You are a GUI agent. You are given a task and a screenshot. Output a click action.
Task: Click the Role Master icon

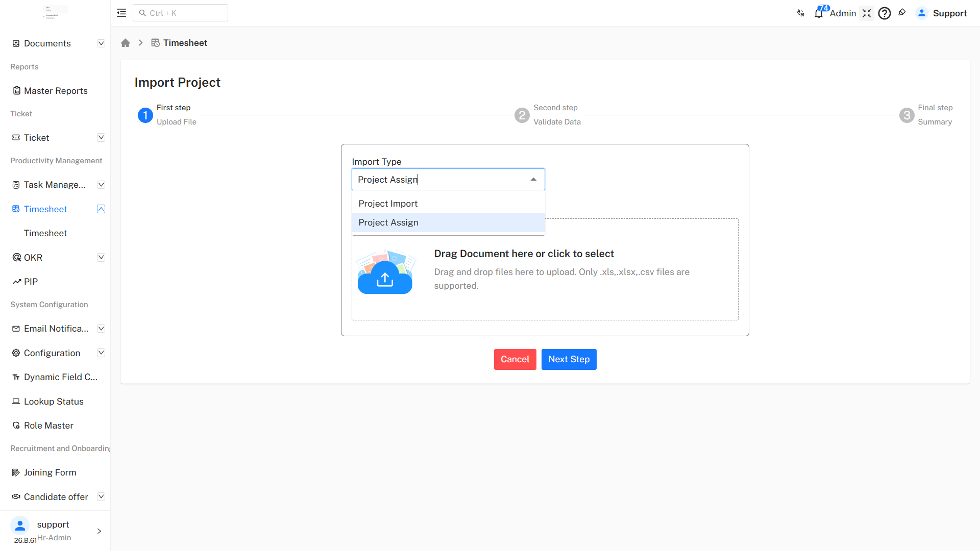16,425
